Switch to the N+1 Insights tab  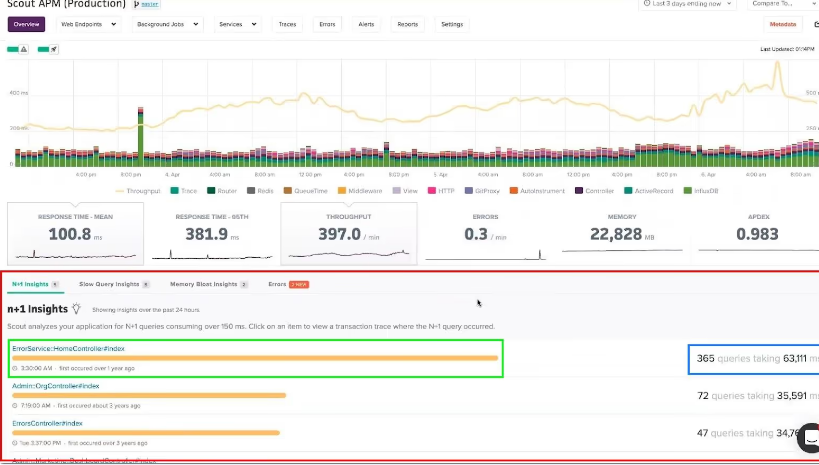click(x=35, y=284)
